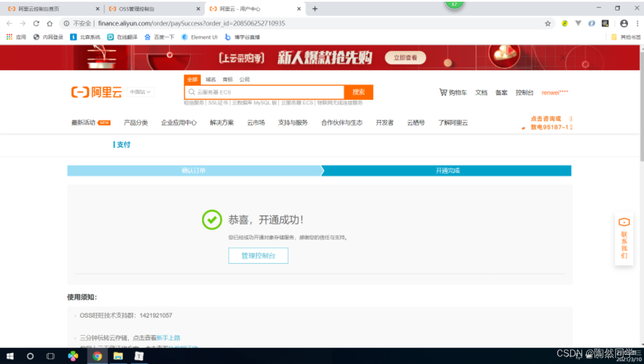Image resolution: width=644 pixels, height=364 pixels.
Task: Open 云栖号 menu item
Action: pyautogui.click(x=416, y=122)
